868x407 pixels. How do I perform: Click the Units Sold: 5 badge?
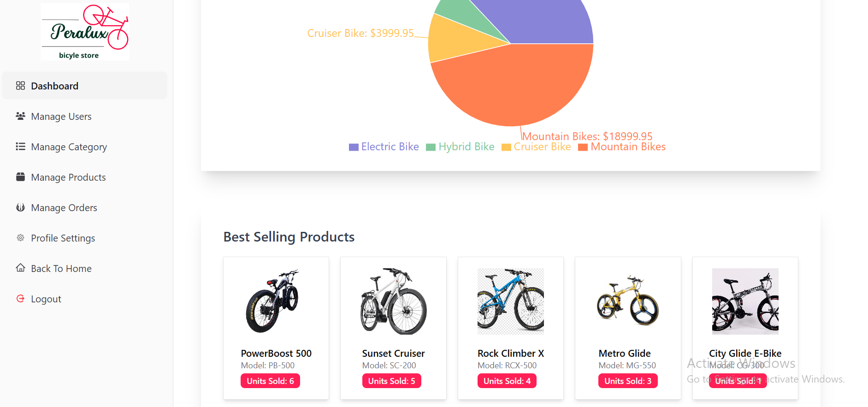pos(391,381)
